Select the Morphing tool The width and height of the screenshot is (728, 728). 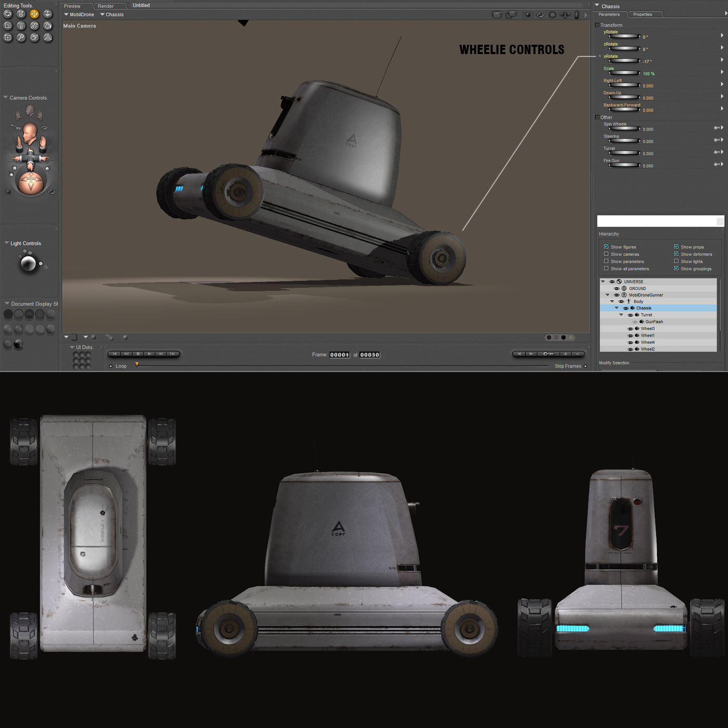click(x=34, y=37)
